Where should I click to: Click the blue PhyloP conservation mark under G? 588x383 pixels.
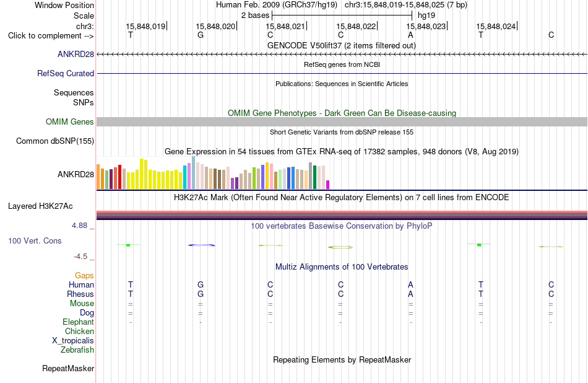tap(202, 245)
